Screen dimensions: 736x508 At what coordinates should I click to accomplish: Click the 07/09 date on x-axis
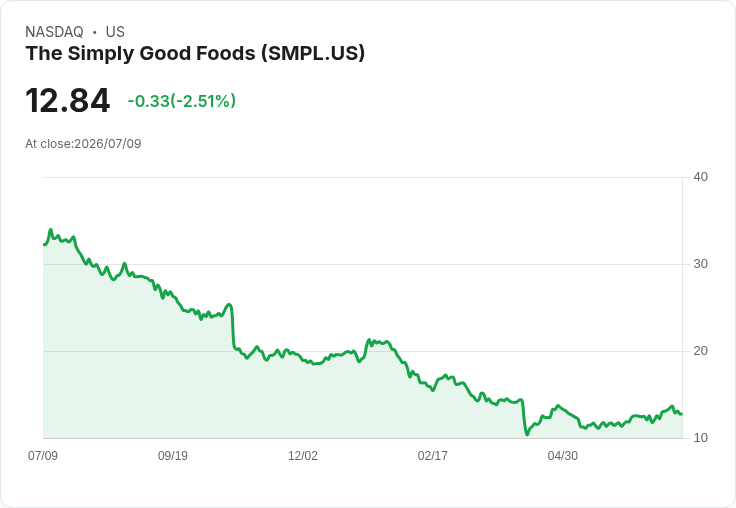click(43, 455)
